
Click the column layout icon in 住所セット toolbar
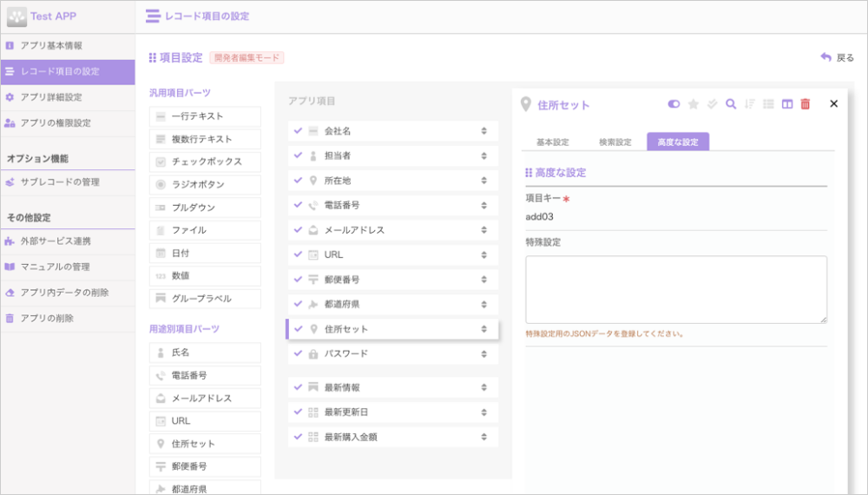point(787,104)
